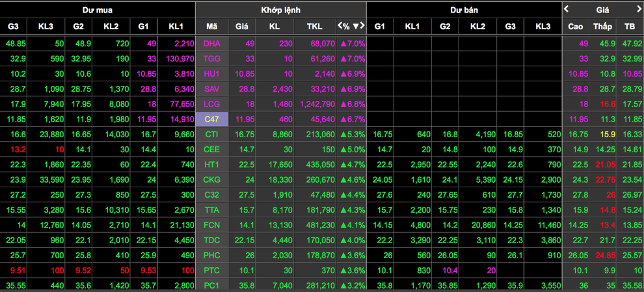Click the Cao column header
The image size is (644, 292).
click(575, 26)
